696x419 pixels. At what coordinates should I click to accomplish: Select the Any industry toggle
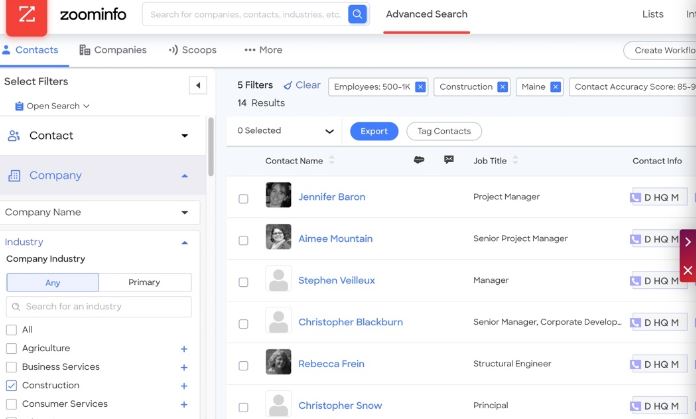pos(53,283)
